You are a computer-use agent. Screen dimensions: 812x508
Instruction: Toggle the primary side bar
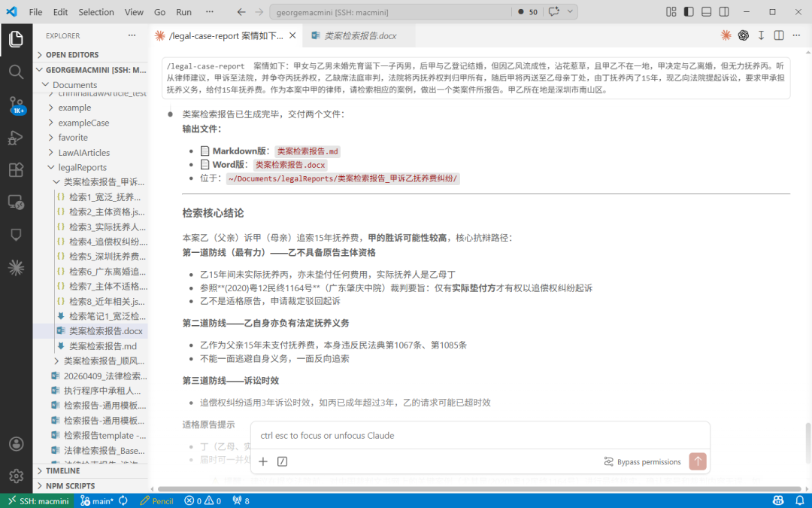coord(689,12)
